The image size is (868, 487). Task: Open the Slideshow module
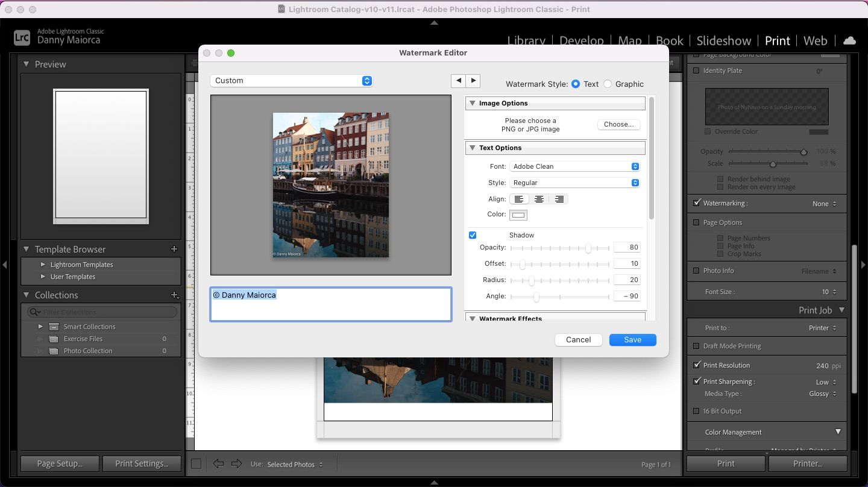(723, 40)
